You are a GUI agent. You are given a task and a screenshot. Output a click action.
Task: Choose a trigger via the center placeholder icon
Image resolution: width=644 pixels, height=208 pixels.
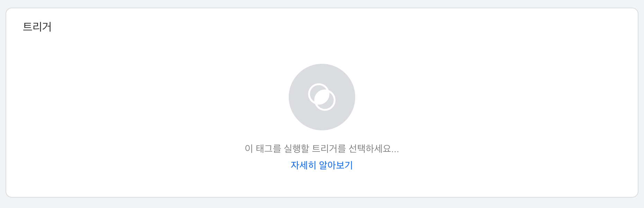[322, 97]
